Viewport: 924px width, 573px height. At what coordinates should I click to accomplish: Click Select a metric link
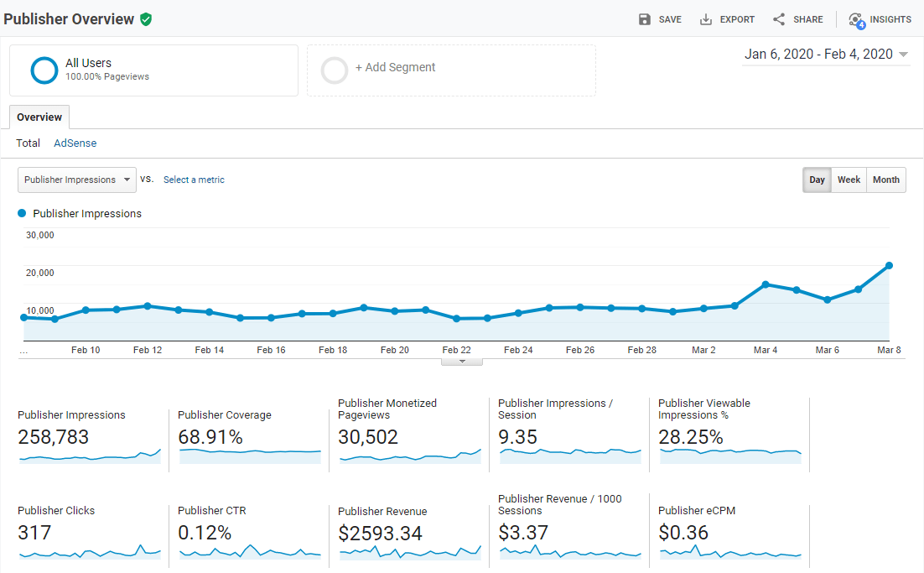194,180
